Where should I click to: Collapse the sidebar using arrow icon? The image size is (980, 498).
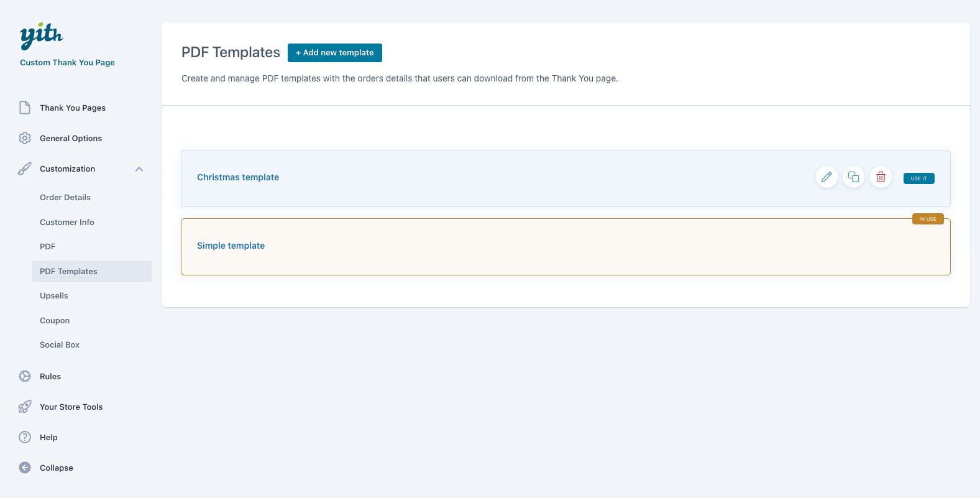point(25,468)
